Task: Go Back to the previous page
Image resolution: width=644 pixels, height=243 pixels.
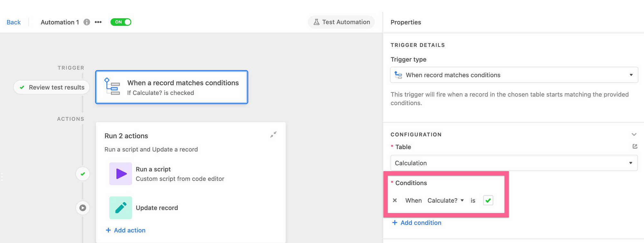Action: coord(14,22)
